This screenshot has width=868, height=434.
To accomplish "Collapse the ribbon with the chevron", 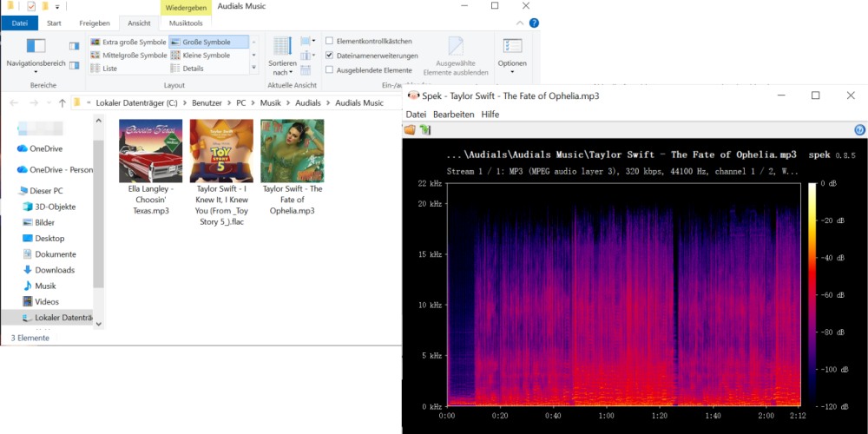I will click(520, 23).
